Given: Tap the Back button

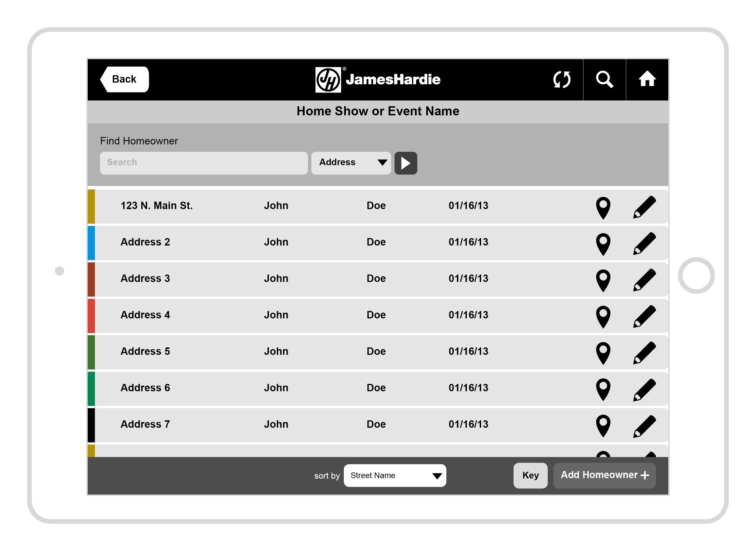Looking at the screenshot, I should click(x=124, y=79).
